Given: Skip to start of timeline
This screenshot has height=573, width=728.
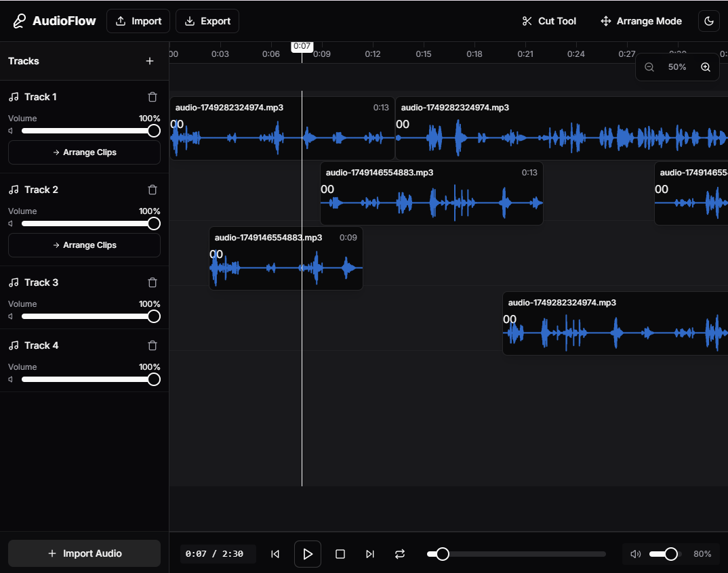Looking at the screenshot, I should pos(275,554).
